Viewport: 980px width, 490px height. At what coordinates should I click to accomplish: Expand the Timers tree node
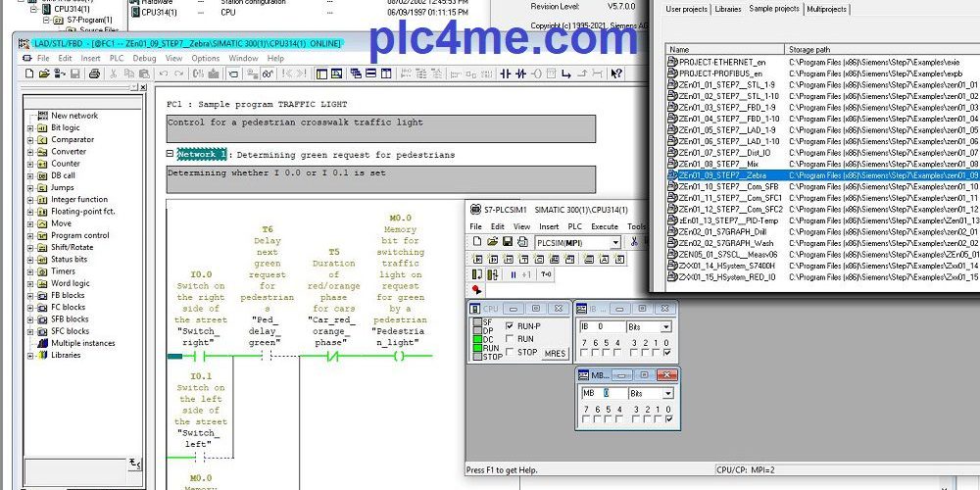(x=30, y=271)
